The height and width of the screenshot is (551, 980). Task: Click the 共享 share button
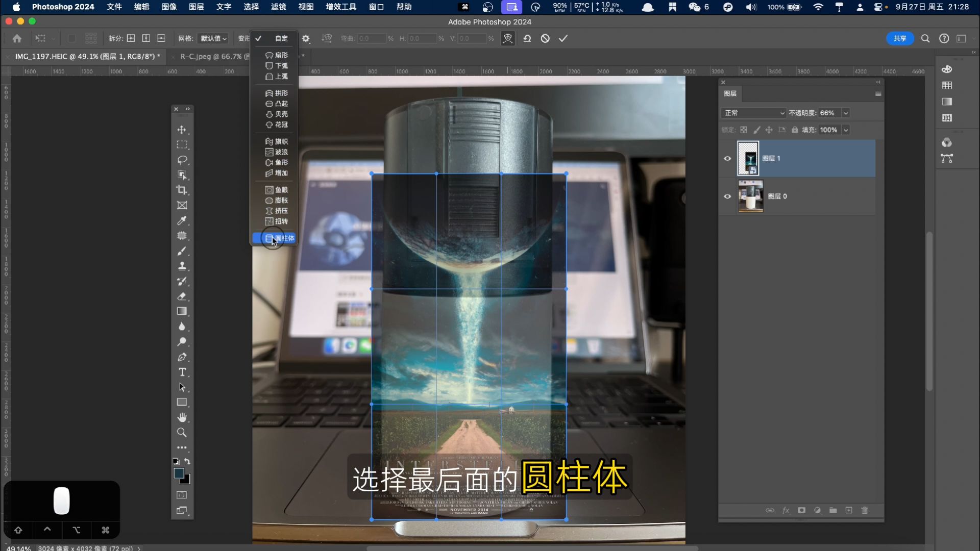[x=900, y=38]
